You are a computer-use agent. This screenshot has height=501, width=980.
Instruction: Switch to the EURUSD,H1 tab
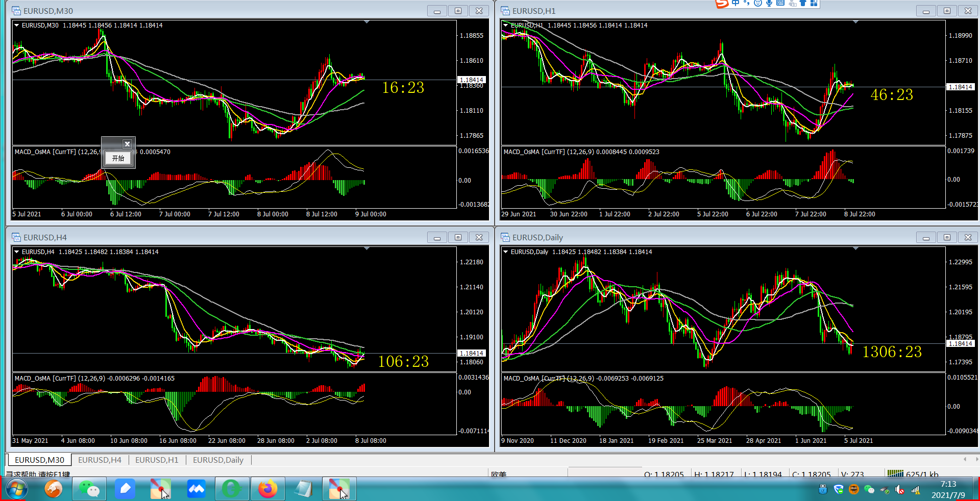click(x=157, y=460)
